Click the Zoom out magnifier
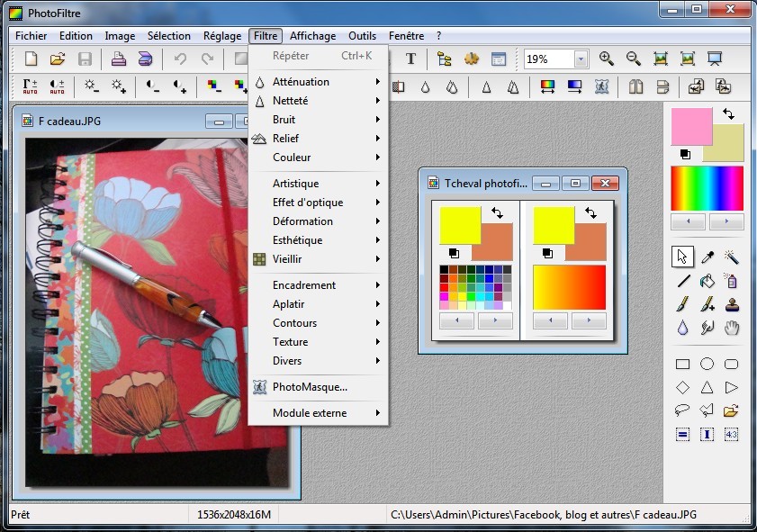757x532 pixels. [634, 59]
